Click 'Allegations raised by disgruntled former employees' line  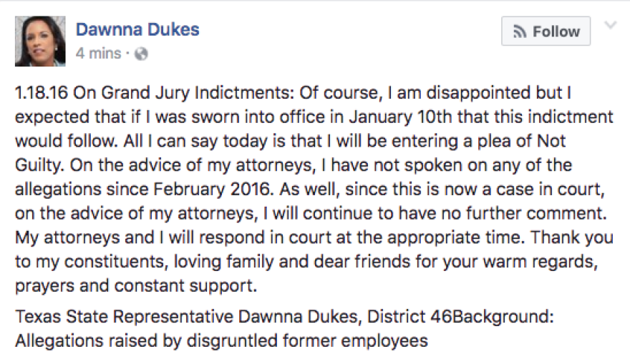click(221, 341)
